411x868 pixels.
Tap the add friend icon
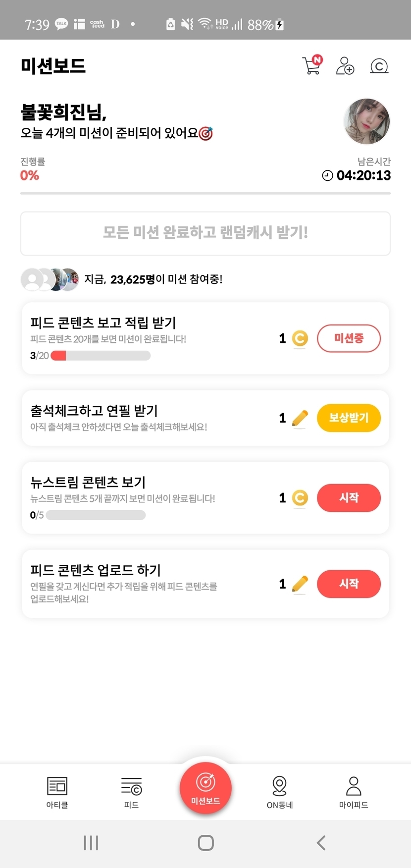pyautogui.click(x=345, y=65)
